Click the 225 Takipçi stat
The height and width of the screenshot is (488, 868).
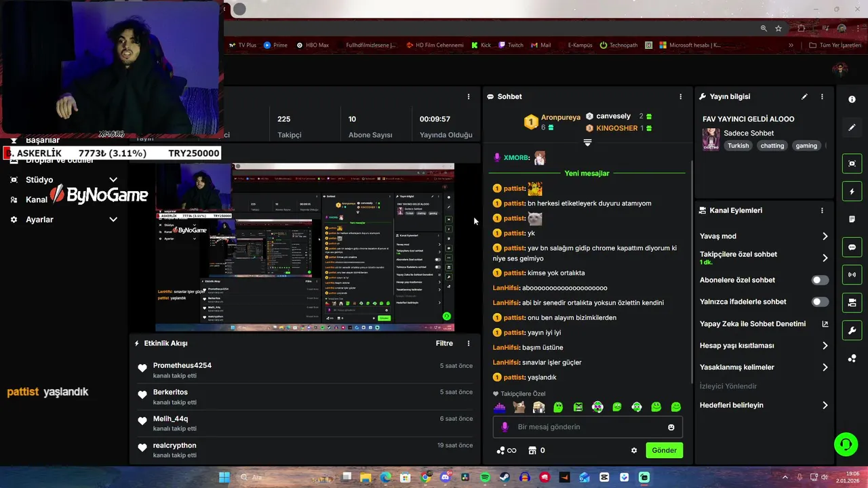click(x=290, y=126)
